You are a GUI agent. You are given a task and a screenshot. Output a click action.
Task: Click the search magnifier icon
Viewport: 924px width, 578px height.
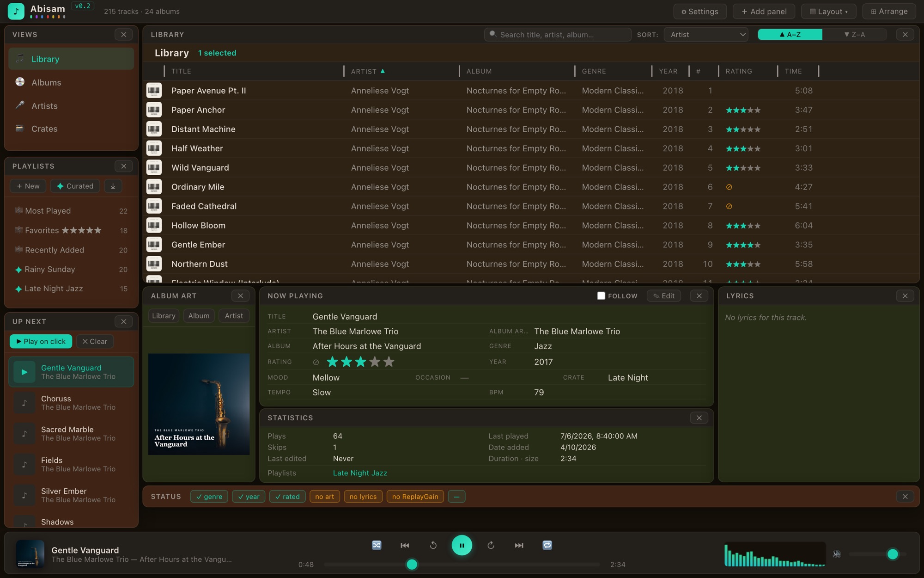(x=493, y=34)
